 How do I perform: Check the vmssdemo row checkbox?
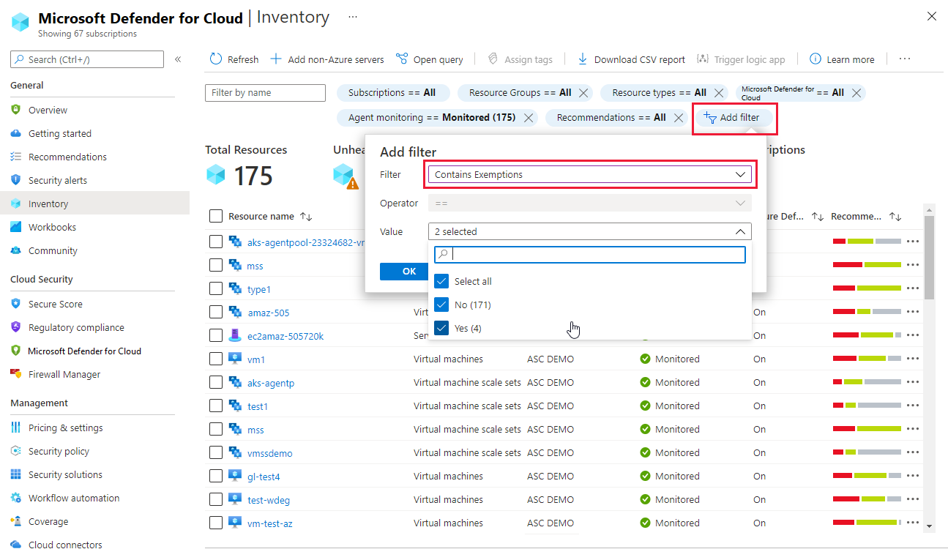[216, 452]
